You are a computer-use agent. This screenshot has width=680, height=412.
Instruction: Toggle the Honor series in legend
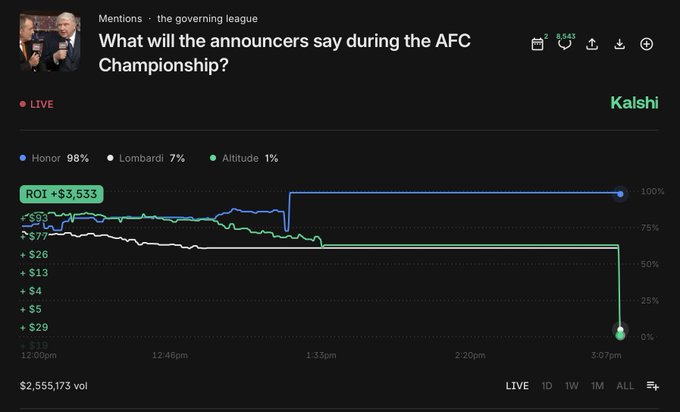(x=54, y=158)
